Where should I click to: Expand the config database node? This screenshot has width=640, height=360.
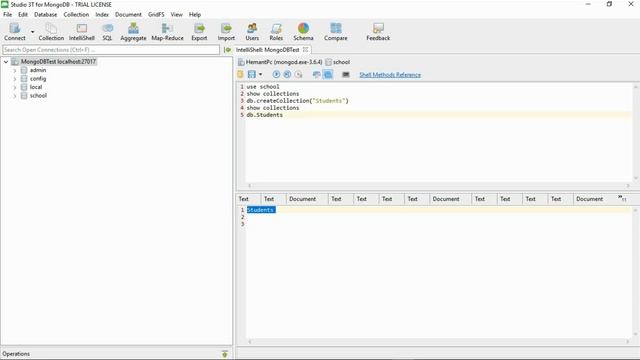coord(15,79)
